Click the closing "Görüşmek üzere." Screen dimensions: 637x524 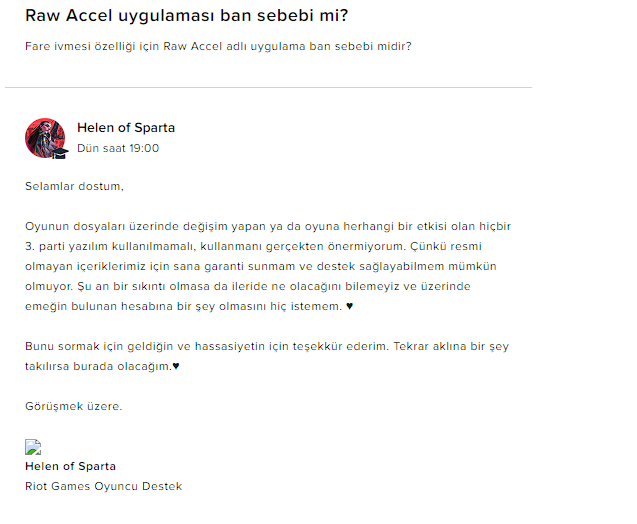[73, 406]
